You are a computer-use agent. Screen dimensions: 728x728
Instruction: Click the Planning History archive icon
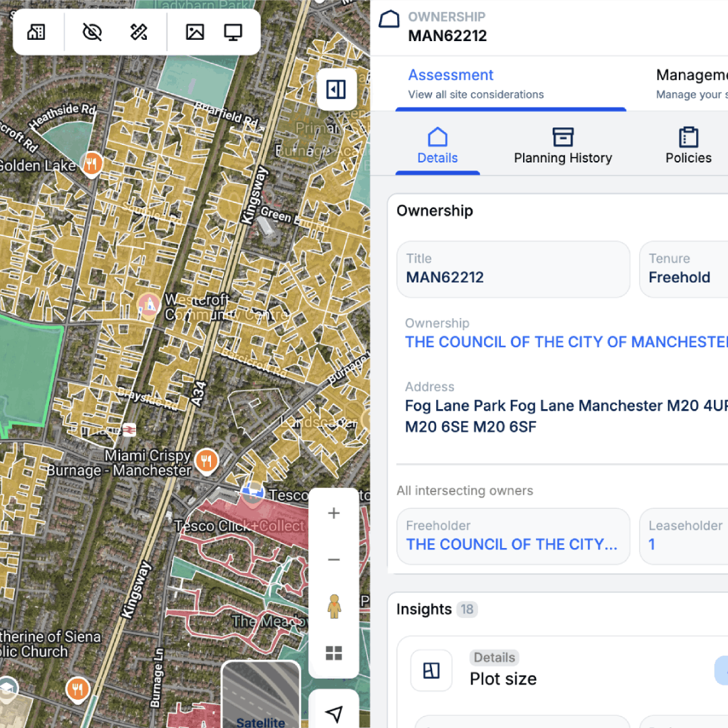(x=563, y=137)
